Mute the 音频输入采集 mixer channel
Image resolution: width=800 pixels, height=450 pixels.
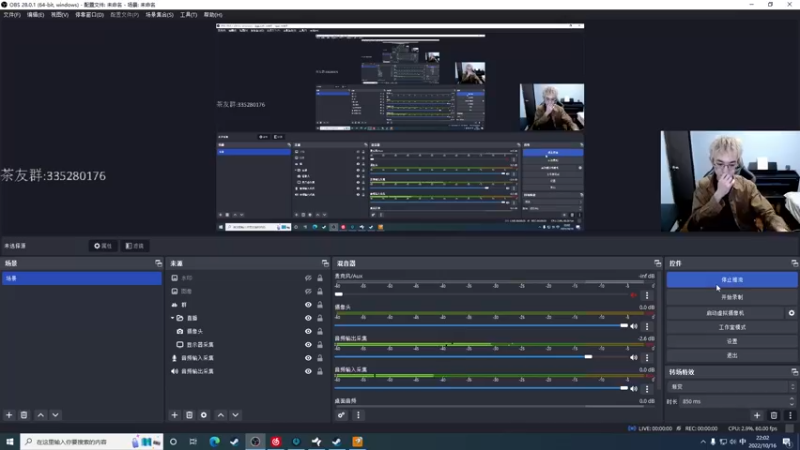(634, 389)
